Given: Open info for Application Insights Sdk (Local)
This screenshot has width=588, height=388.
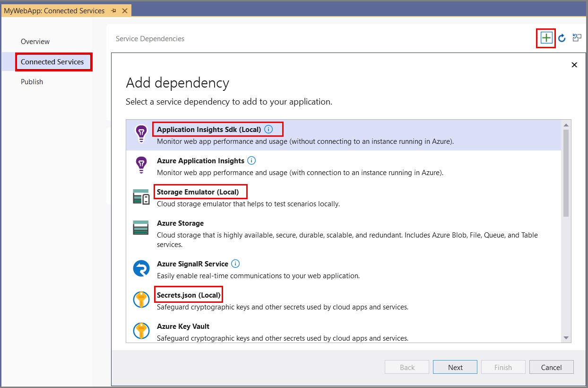Looking at the screenshot, I should pyautogui.click(x=268, y=129).
